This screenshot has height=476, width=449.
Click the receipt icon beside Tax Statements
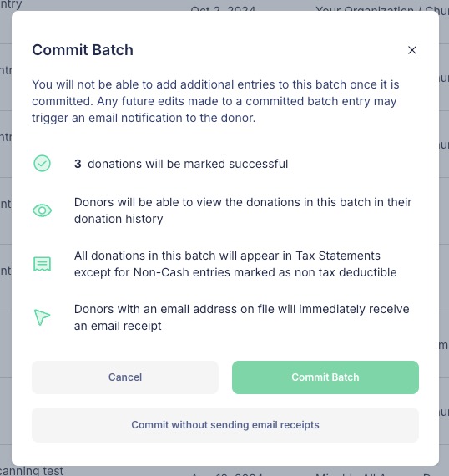[x=43, y=264]
